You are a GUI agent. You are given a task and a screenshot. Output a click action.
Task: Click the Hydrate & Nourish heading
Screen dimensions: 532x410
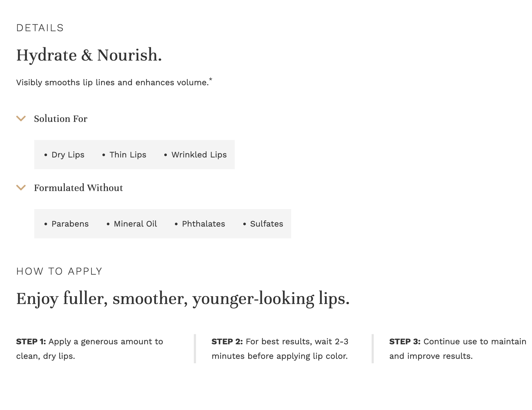(89, 55)
